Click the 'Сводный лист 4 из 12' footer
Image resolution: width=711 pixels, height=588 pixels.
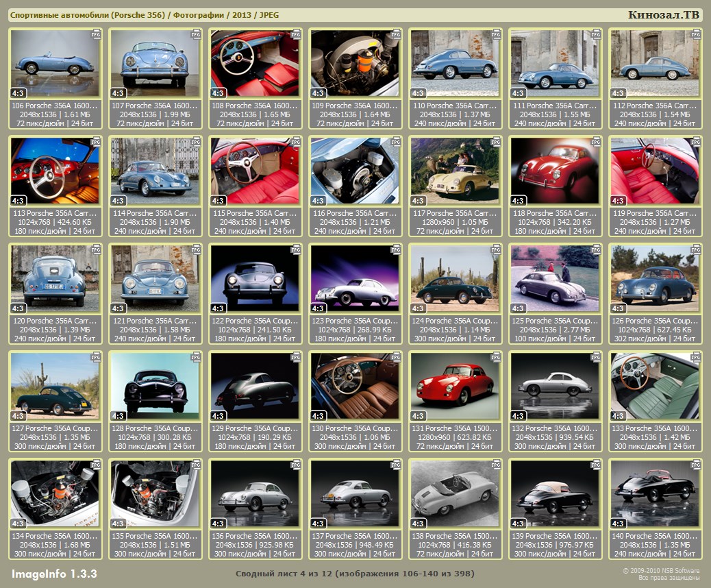(355, 574)
